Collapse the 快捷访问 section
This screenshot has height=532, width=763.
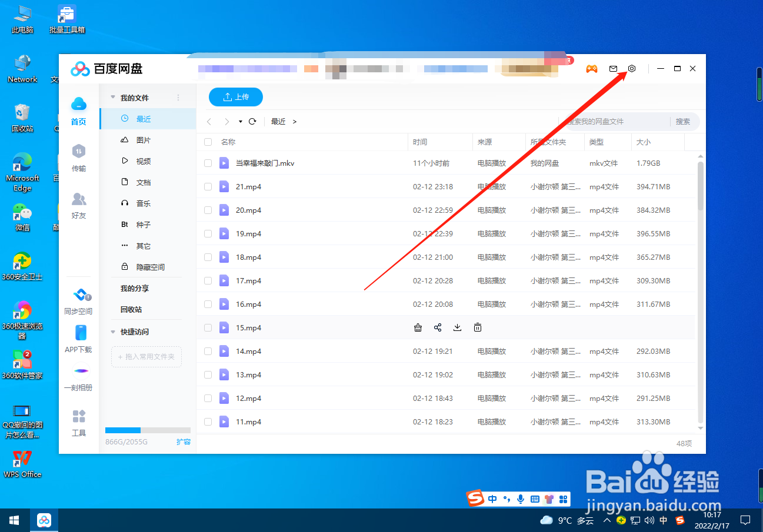coord(112,330)
